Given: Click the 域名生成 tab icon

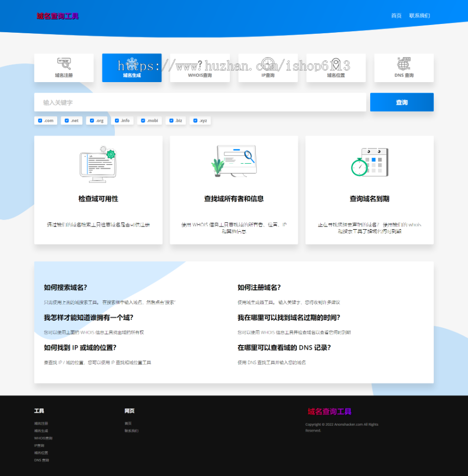Looking at the screenshot, I should [132, 64].
